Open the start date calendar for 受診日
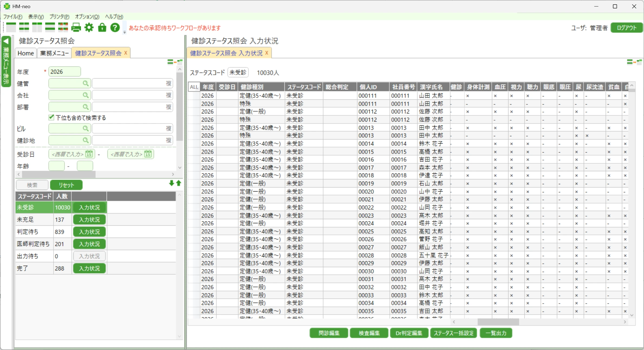The image size is (644, 350). [89, 154]
